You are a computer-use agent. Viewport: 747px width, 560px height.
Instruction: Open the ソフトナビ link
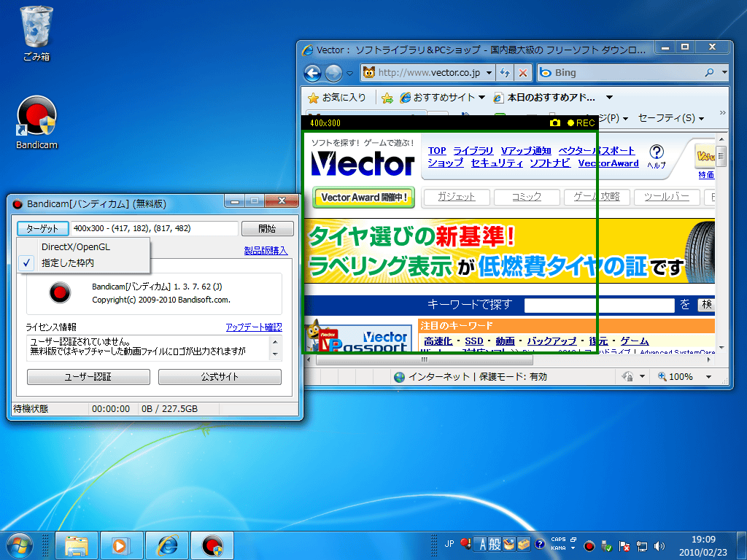point(550,163)
